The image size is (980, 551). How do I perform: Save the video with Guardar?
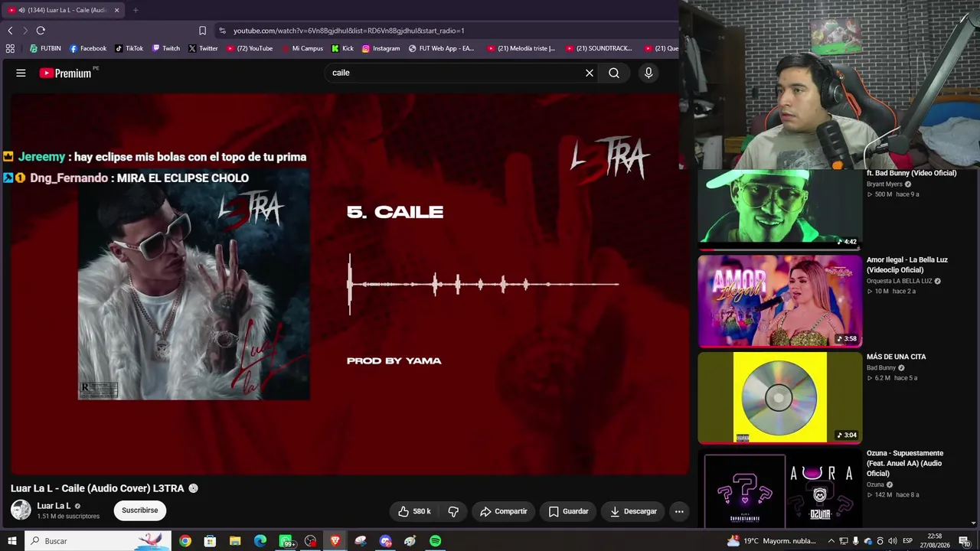(x=568, y=511)
